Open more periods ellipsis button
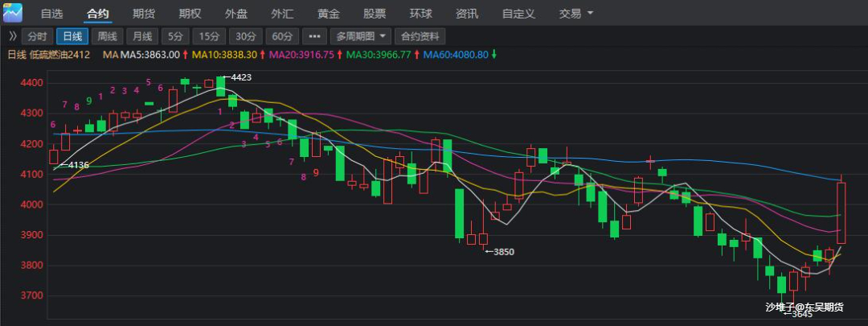This screenshot has width=868, height=326. (314, 36)
